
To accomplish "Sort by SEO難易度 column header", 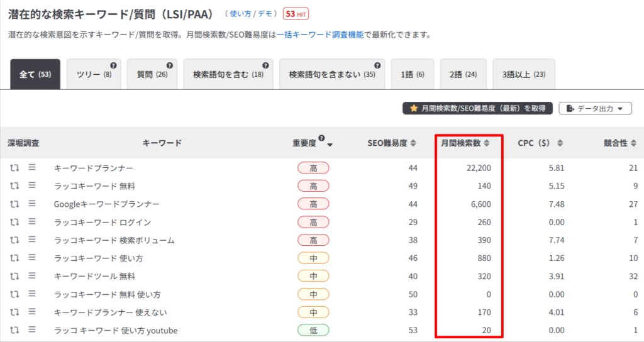I will 392,143.
